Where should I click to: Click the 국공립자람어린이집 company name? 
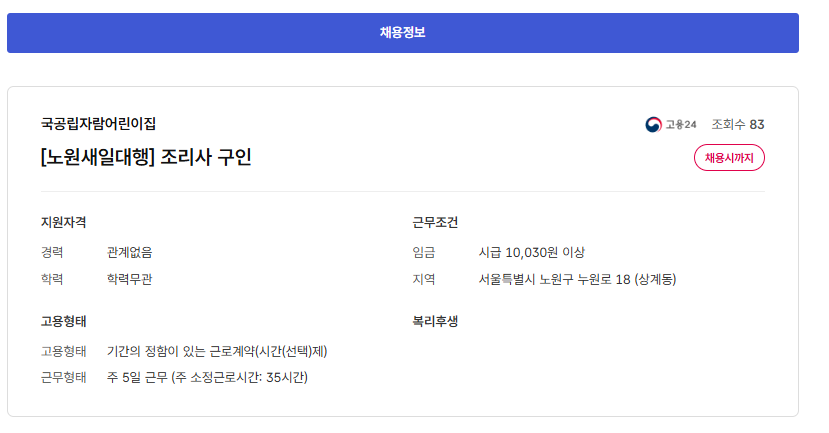click(x=98, y=124)
